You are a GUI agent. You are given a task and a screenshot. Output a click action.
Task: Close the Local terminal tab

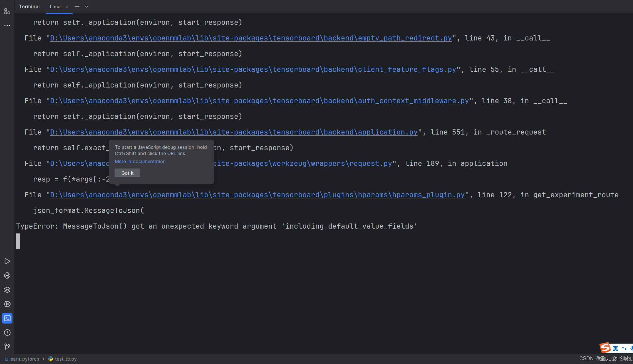click(x=67, y=7)
